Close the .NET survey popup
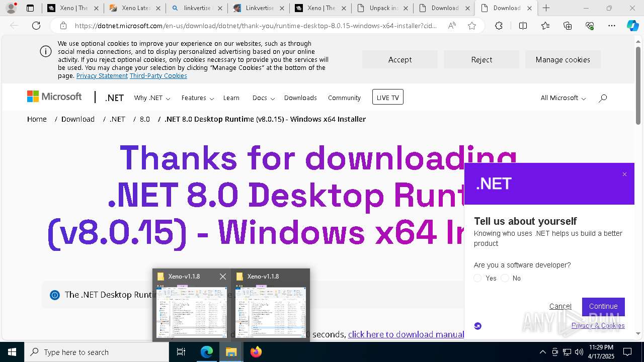This screenshot has height=362, width=644. [624, 174]
